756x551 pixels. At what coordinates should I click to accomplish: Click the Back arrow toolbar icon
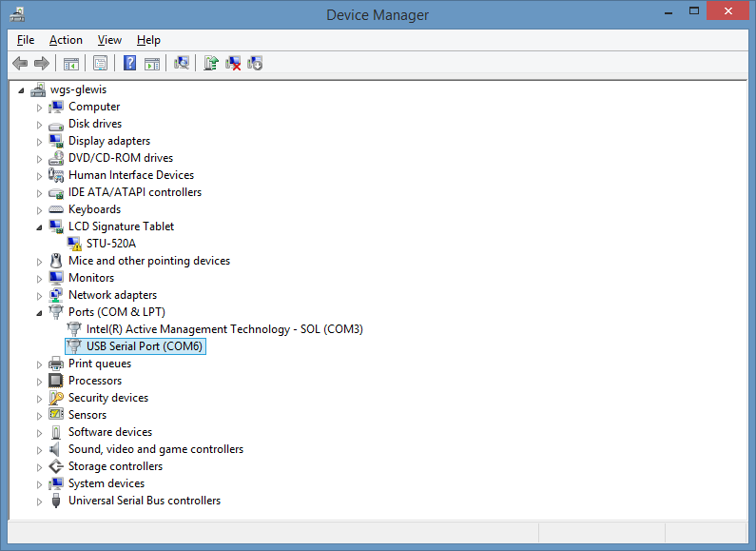coord(20,63)
